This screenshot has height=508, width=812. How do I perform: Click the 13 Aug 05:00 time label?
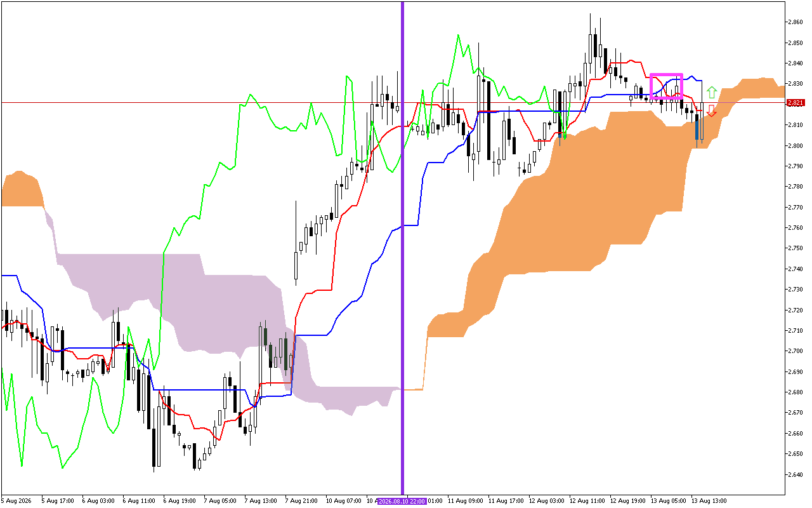(668, 501)
